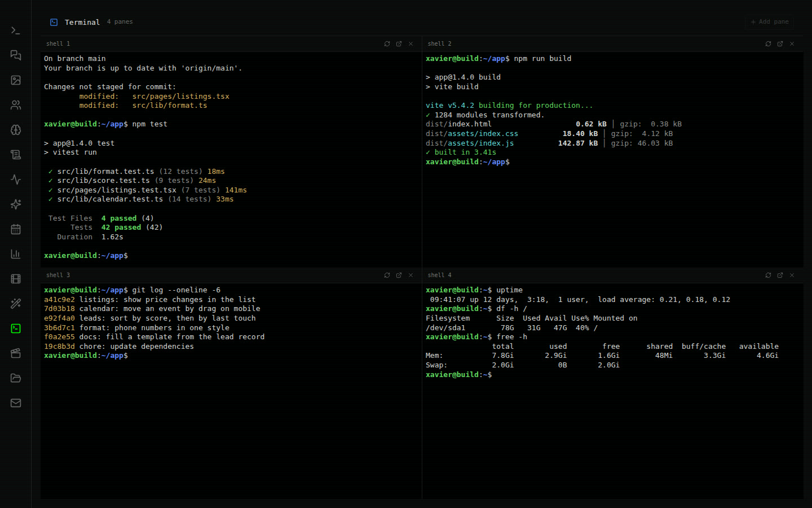812x508 pixels.
Task: Open the clapperboard sidebar icon
Action: (x=16, y=353)
